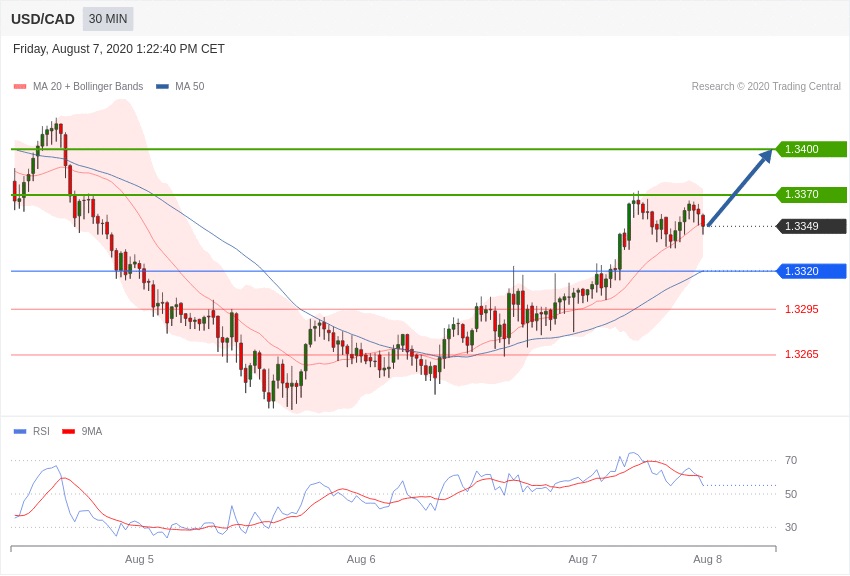Click the RSI 30 level label

[x=791, y=527]
